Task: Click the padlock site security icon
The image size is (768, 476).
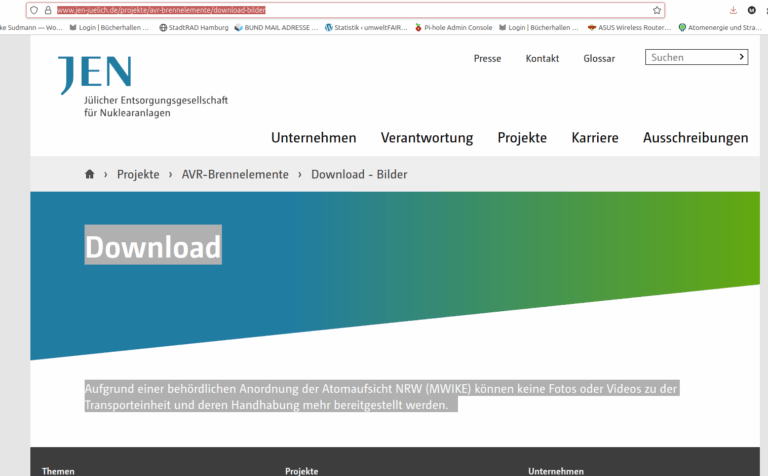Action: (x=48, y=10)
